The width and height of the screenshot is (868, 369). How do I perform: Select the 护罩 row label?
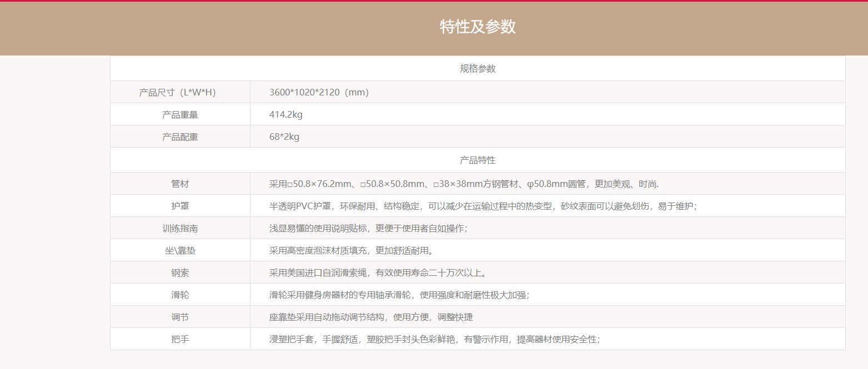coord(180,206)
